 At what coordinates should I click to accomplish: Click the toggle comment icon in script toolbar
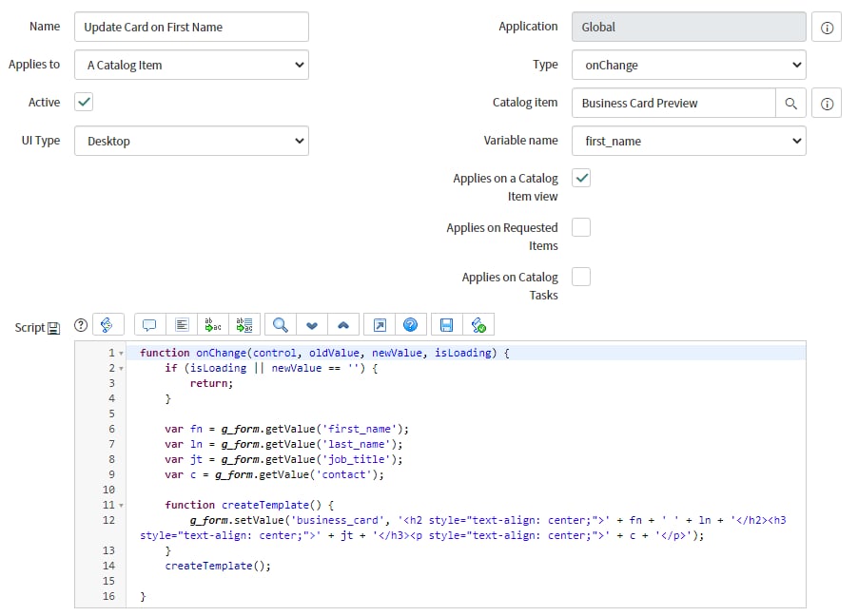pos(149,325)
